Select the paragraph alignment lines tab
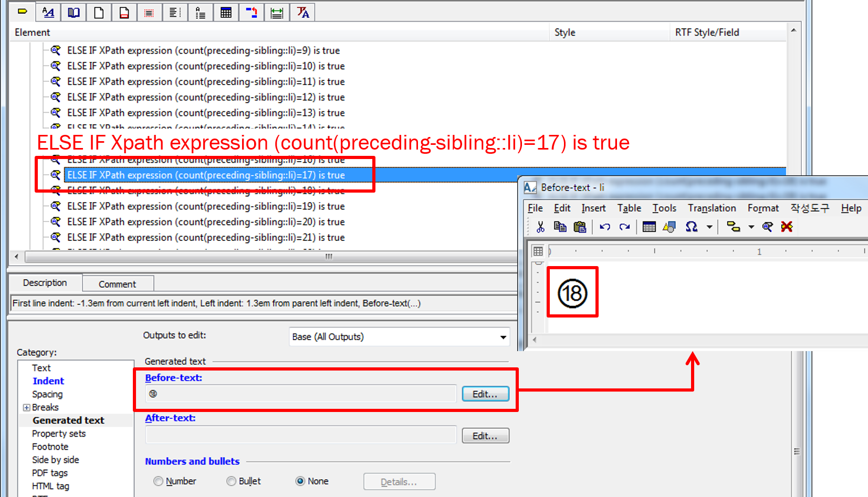 pyautogui.click(x=175, y=12)
